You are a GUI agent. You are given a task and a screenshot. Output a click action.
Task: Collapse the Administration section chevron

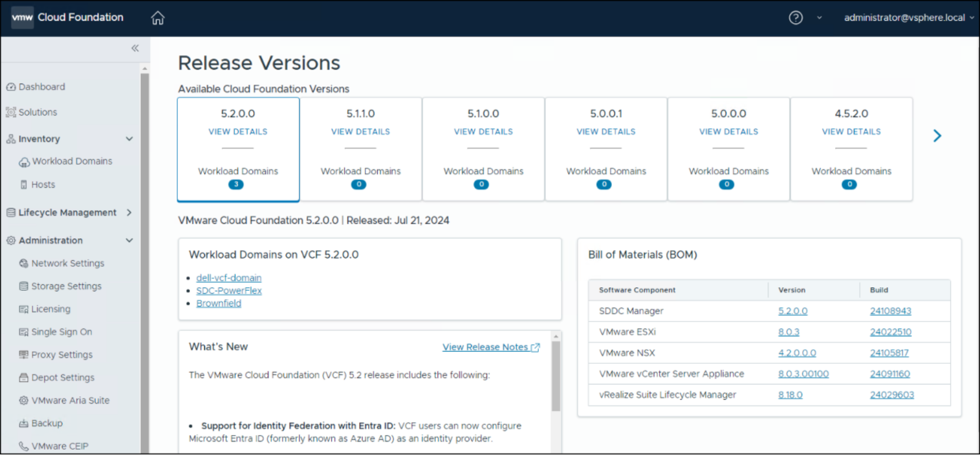(130, 241)
